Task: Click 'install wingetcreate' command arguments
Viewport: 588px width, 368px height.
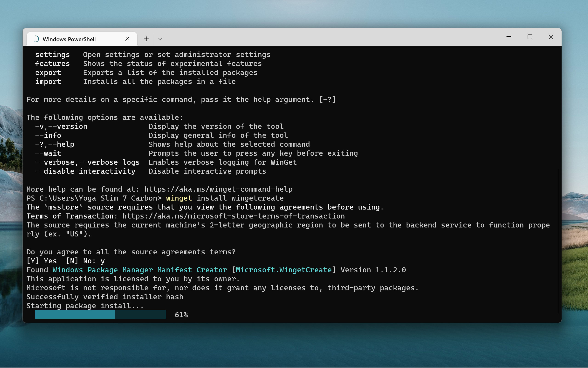Action: [x=240, y=198]
